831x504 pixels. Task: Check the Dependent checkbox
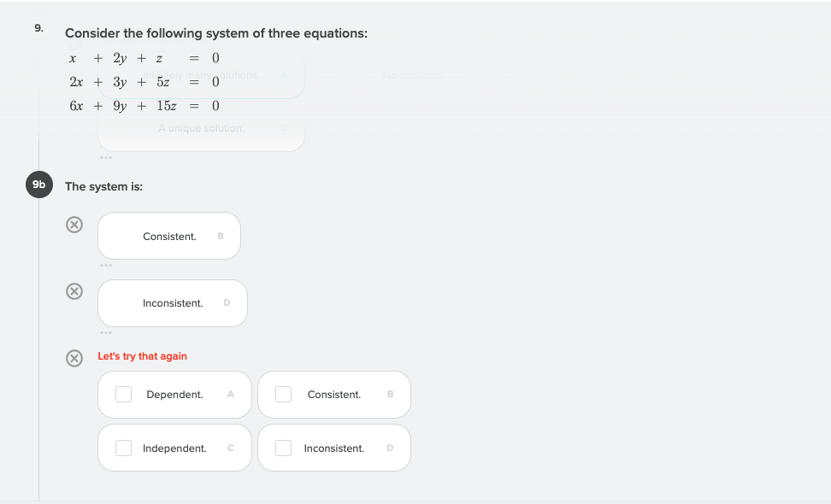(122, 394)
